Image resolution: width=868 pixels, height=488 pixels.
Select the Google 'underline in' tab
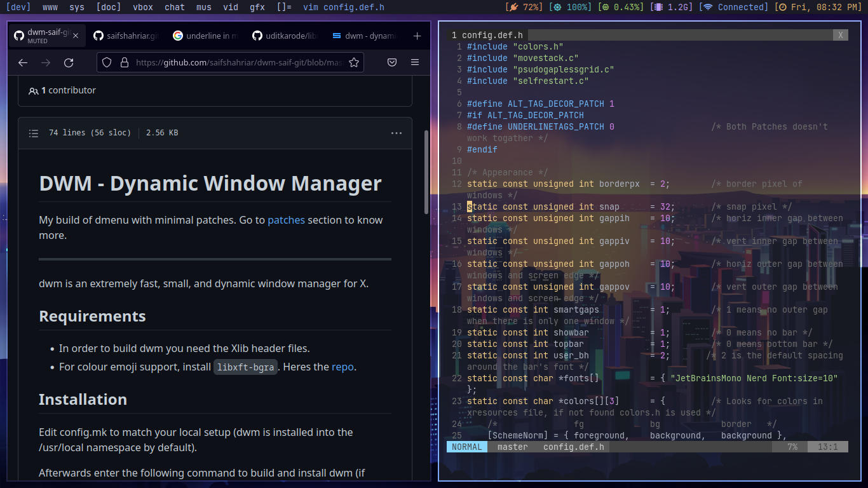click(x=205, y=36)
